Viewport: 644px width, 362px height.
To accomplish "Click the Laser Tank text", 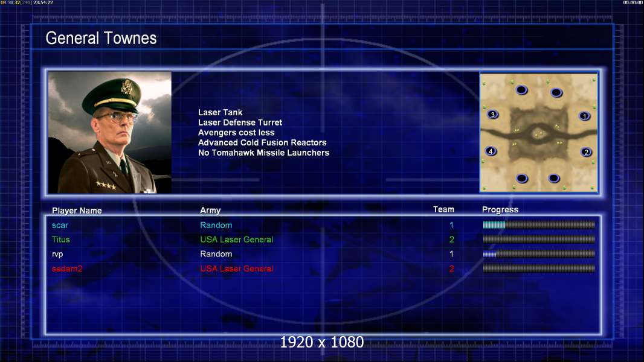I will [220, 112].
